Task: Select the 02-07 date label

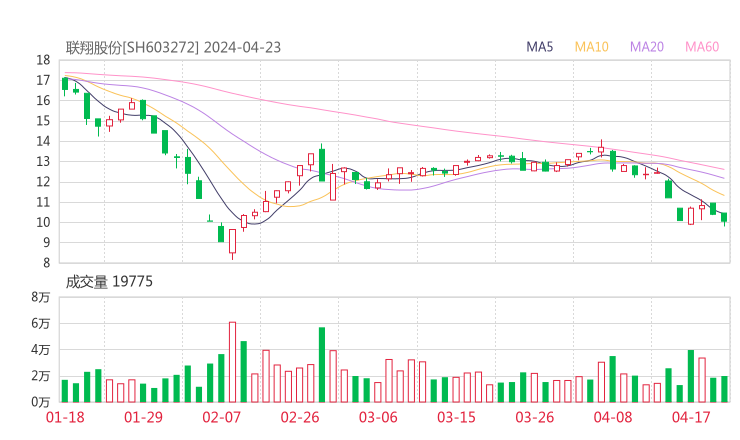Action: pos(221,418)
